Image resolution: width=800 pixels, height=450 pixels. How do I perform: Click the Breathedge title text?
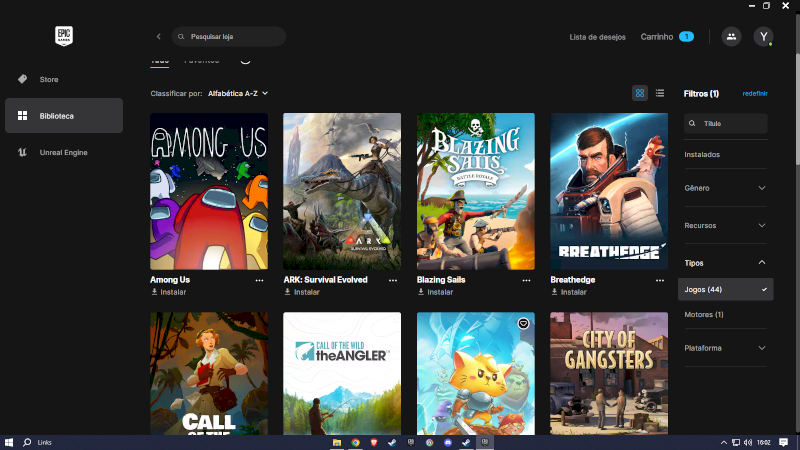572,280
